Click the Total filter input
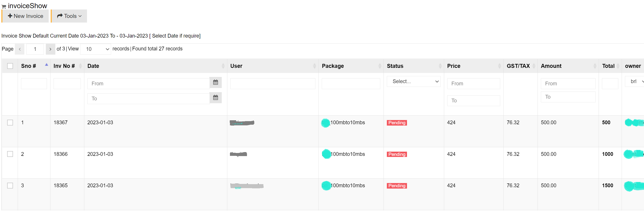 click(x=610, y=84)
